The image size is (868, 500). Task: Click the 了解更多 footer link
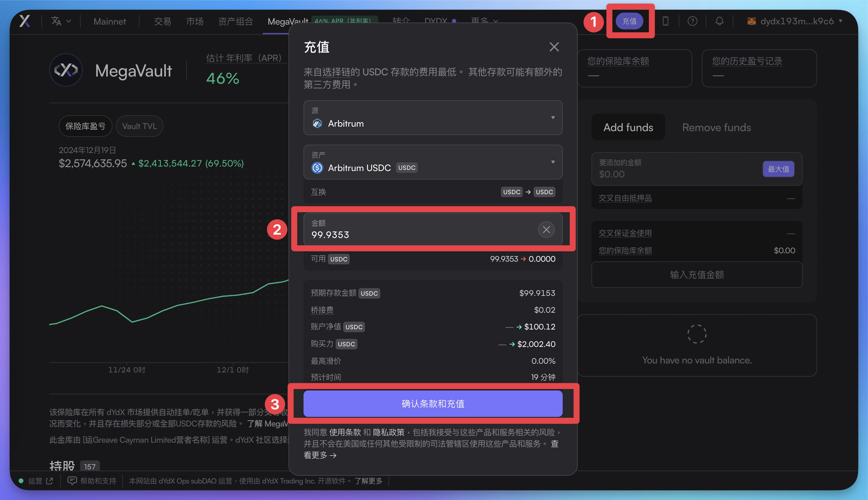click(368, 480)
